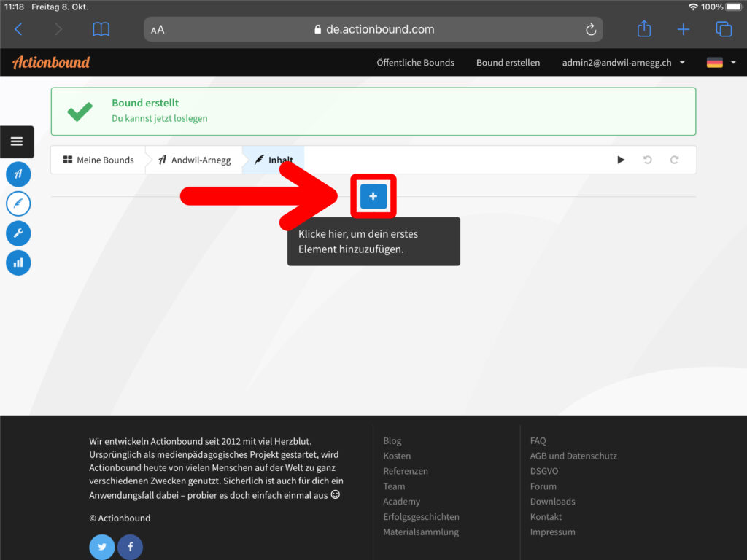Open the hamburger sidebar menu
Image resolution: width=747 pixels, height=560 pixels.
click(17, 141)
